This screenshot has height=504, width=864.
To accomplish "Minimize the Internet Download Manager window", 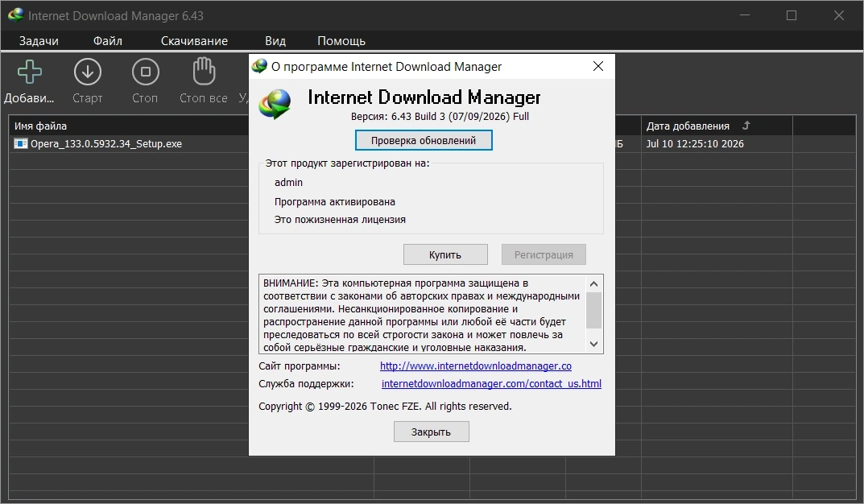I will pyautogui.click(x=745, y=15).
